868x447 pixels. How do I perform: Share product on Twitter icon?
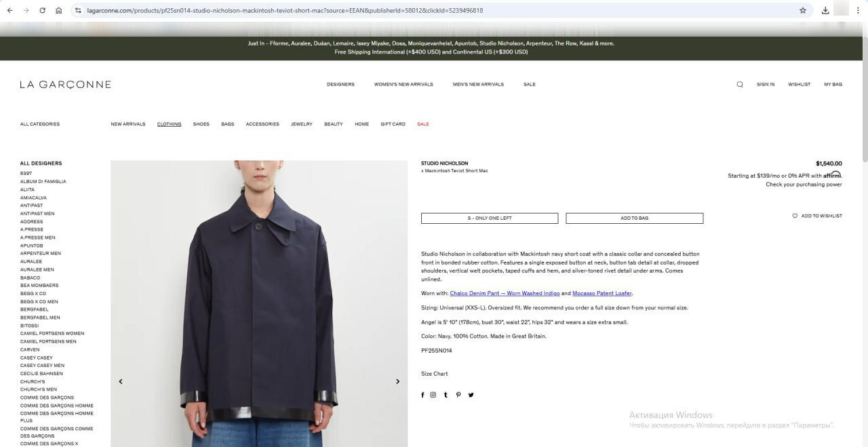[471, 395]
